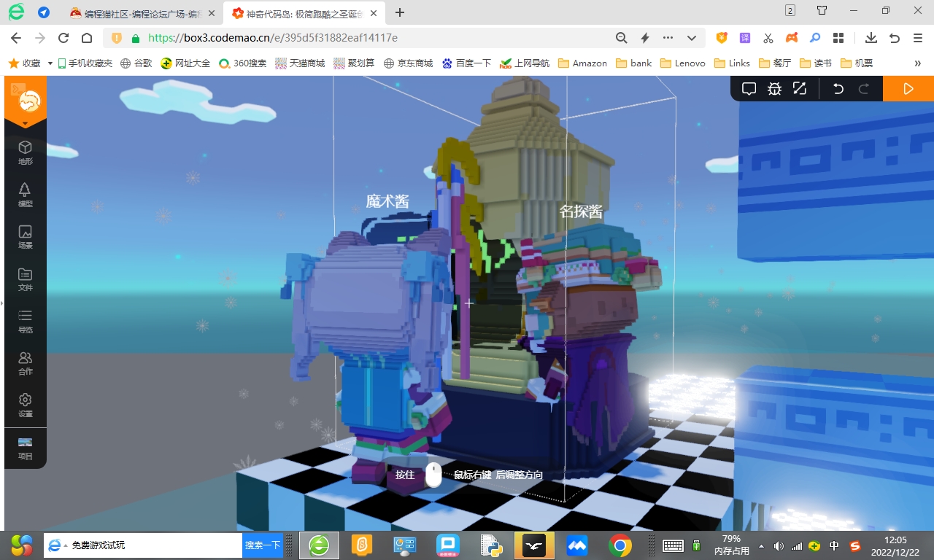Open the extensions grid icon

click(838, 38)
